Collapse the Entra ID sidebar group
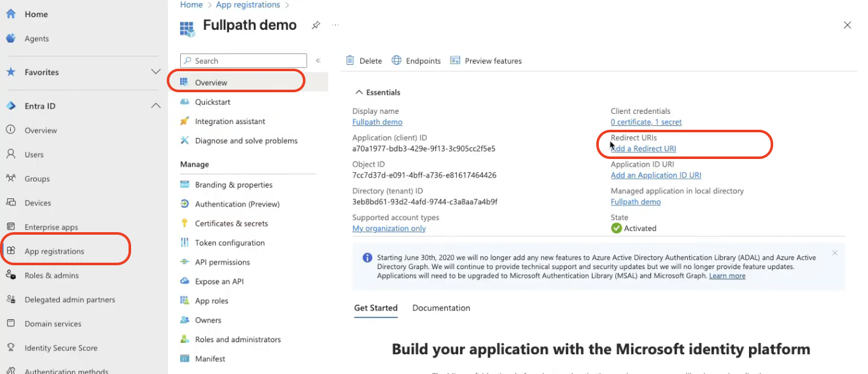This screenshot has height=374, width=868. 155,106
